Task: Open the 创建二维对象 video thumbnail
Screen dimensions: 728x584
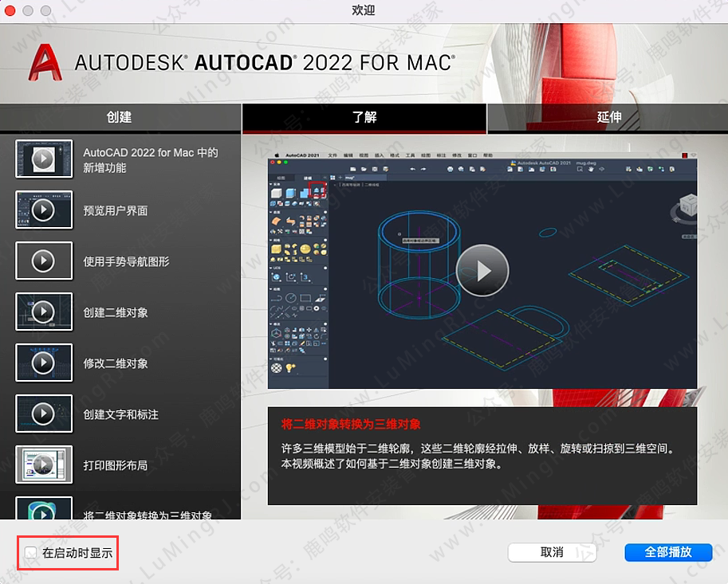Action: [43, 312]
